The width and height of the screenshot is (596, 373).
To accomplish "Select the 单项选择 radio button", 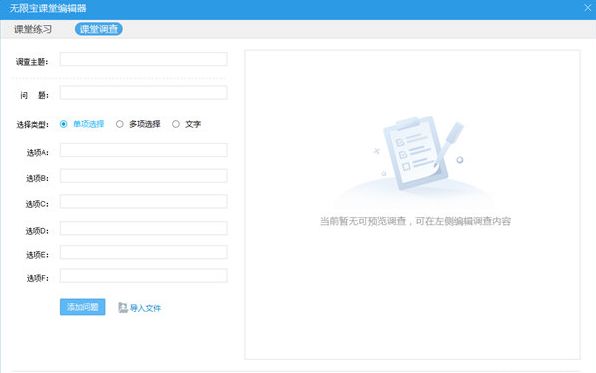I will (x=63, y=124).
